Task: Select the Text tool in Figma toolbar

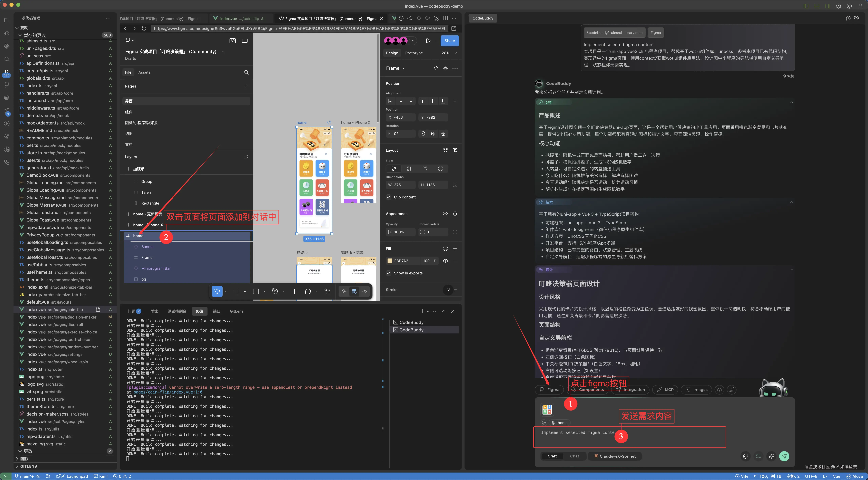Action: pos(294,292)
